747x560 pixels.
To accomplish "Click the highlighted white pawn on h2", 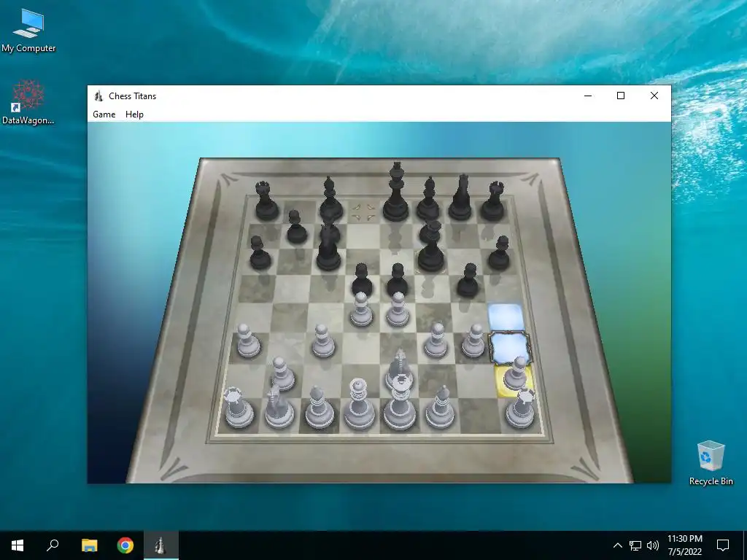I will point(515,374).
